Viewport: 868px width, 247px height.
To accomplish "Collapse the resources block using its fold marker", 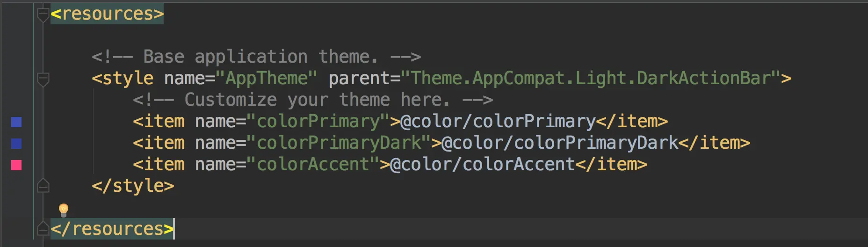I will tap(43, 14).
